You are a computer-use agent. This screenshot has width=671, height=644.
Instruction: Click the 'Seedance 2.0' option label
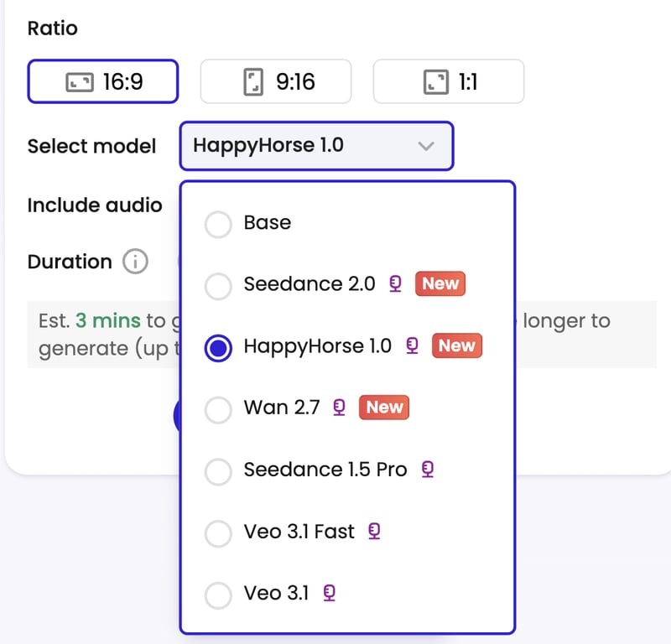coord(309,284)
